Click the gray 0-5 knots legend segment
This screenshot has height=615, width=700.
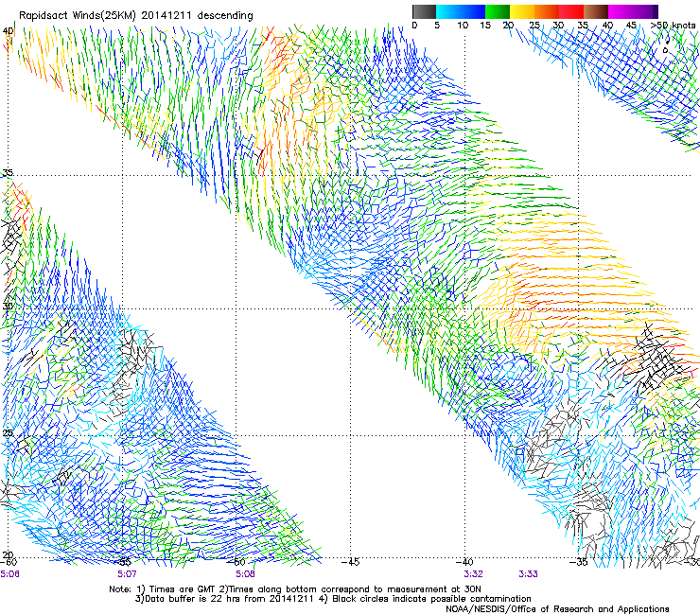coord(424,11)
